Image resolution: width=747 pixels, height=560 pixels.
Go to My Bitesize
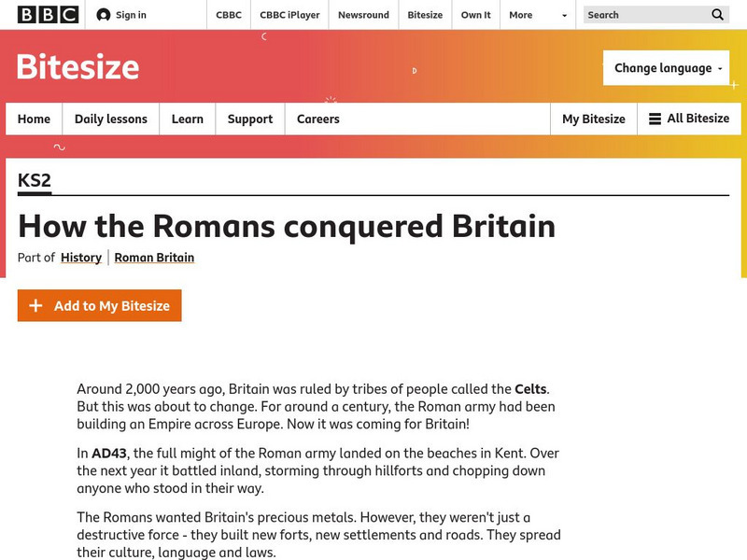point(594,119)
